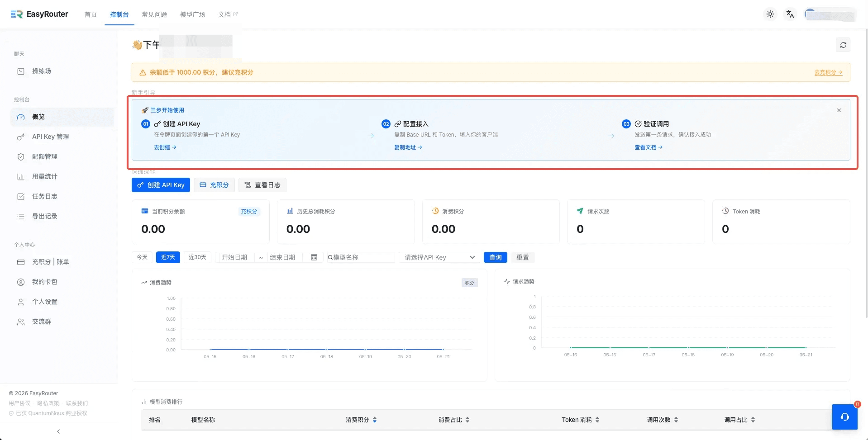This screenshot has height=440, width=868.
Task: Click the 模型名称 search field
Action: pyautogui.click(x=361, y=257)
